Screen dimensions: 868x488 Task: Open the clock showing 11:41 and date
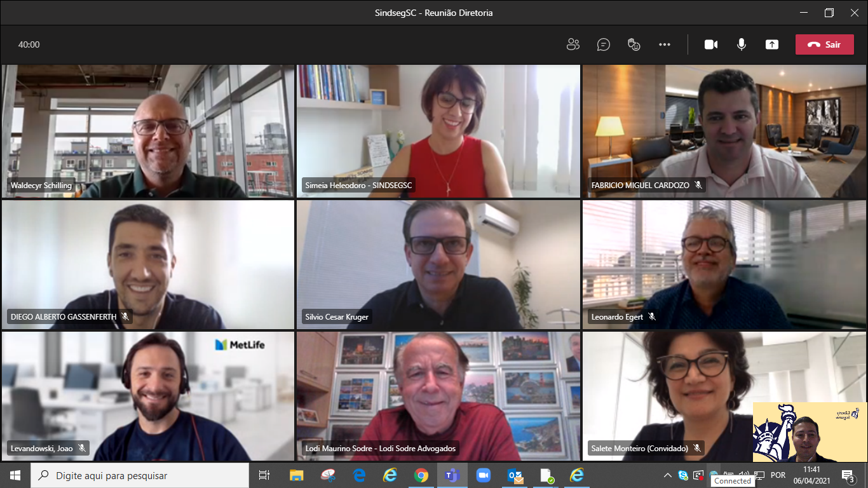click(x=811, y=475)
